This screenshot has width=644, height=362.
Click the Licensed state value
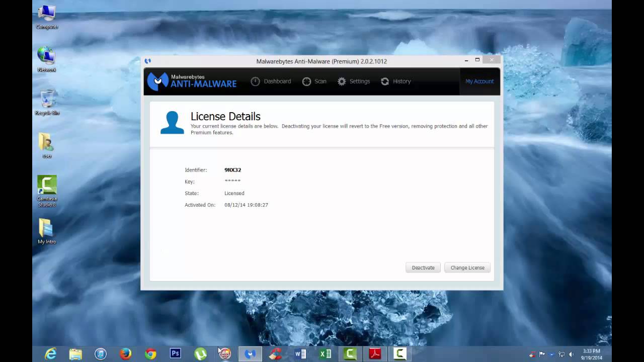coord(234,193)
